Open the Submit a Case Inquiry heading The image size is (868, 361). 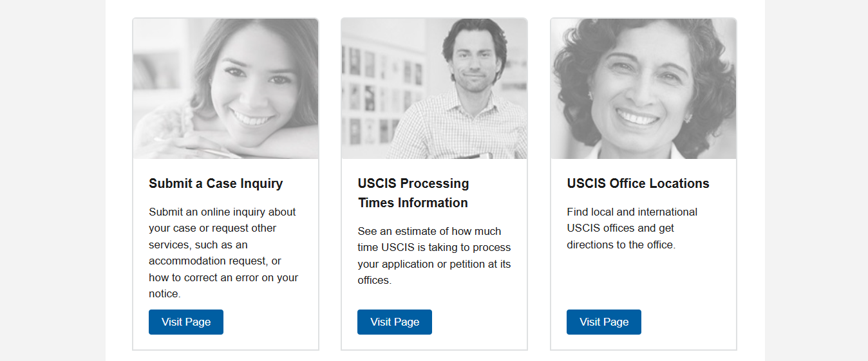click(x=216, y=183)
